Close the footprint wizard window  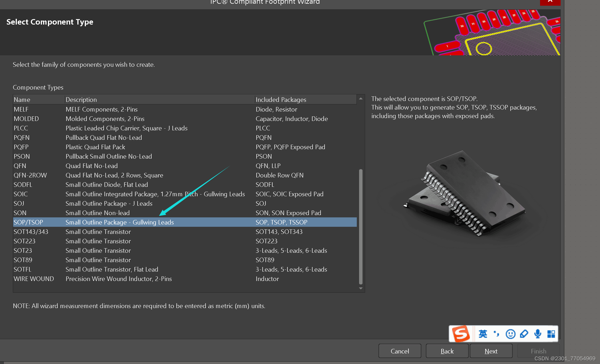click(x=550, y=2)
